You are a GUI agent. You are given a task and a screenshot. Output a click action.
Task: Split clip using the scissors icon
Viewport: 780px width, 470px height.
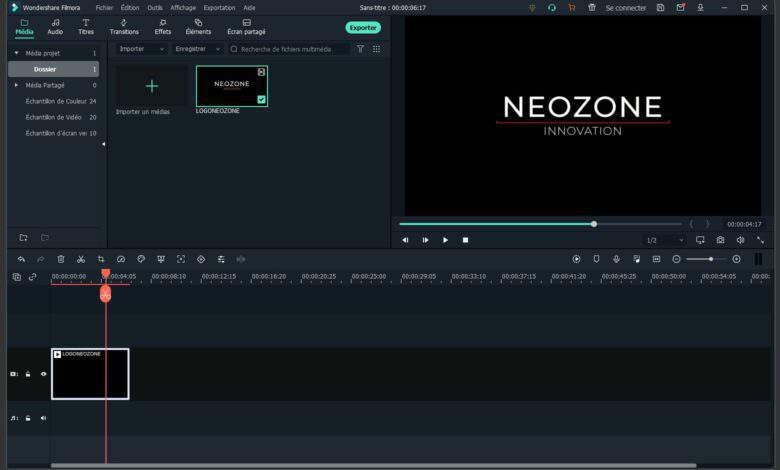81,259
